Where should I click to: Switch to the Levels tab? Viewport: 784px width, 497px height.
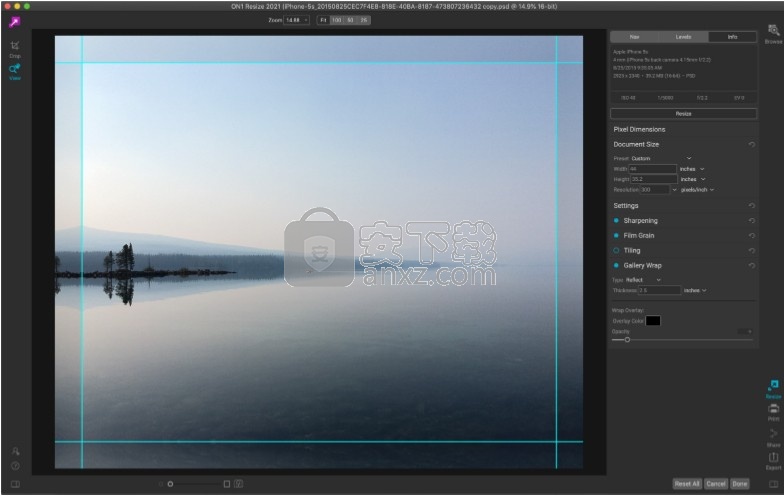tap(683, 37)
